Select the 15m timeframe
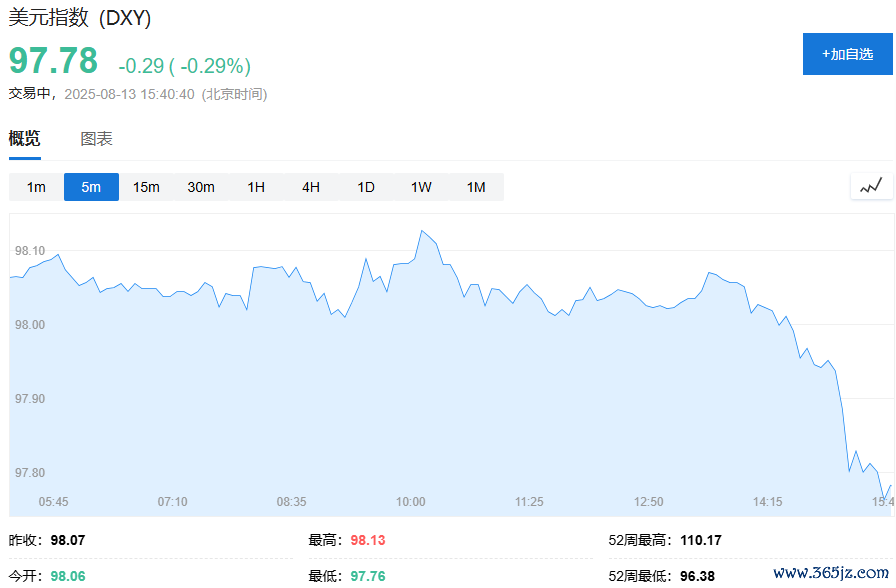The image size is (896, 588). tap(146, 187)
